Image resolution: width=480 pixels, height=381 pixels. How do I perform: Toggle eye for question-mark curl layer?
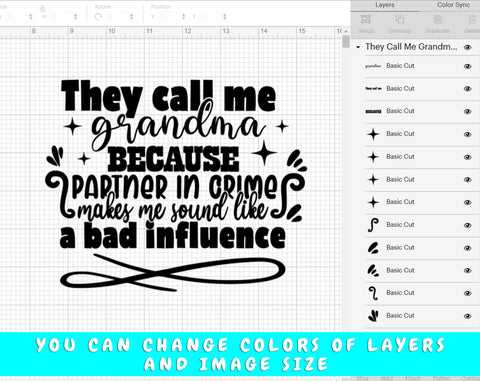click(x=468, y=293)
